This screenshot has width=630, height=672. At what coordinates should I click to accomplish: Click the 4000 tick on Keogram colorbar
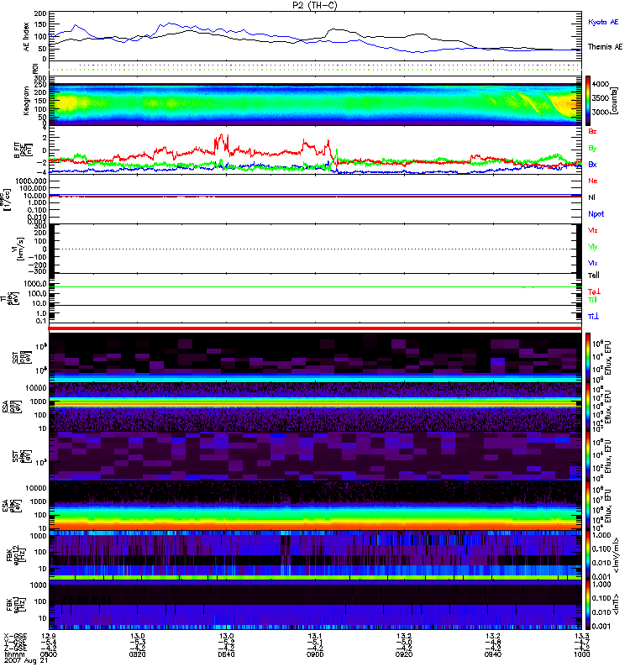601,84
